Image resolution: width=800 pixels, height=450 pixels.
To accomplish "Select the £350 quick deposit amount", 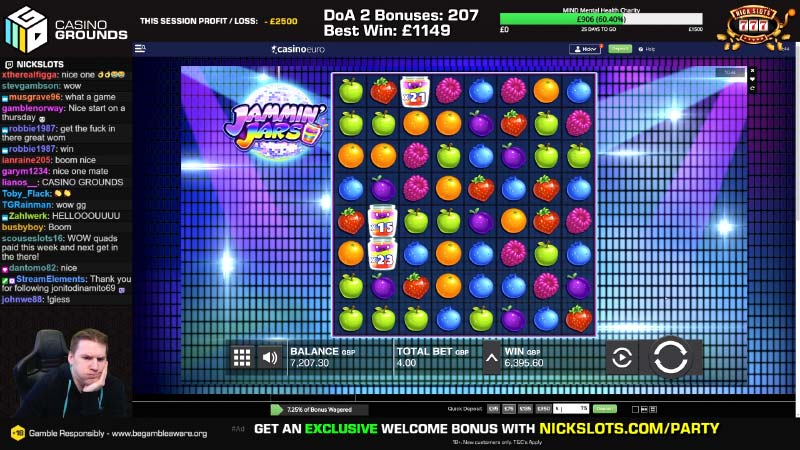I will click(x=544, y=409).
